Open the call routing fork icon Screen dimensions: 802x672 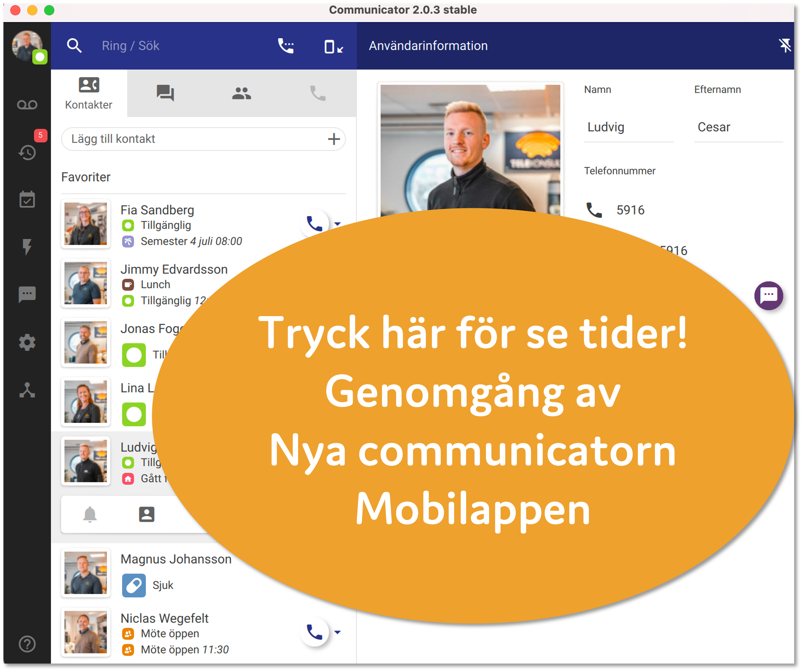[27, 390]
